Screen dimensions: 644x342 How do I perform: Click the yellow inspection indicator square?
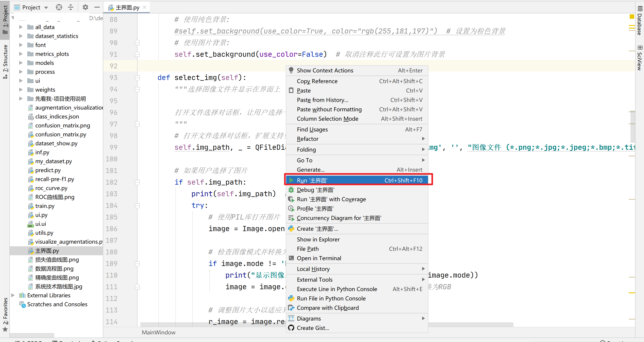632,17
